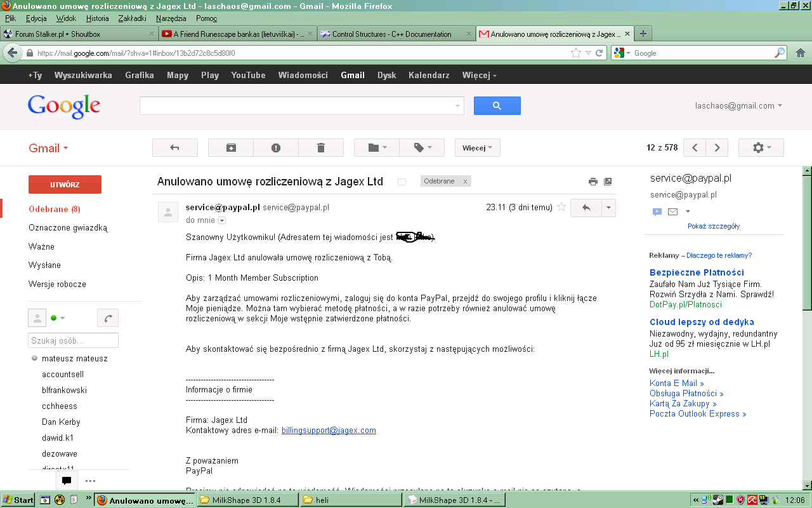Open a new Firefox tab with plus
This screenshot has width=812, height=508.
click(x=643, y=34)
